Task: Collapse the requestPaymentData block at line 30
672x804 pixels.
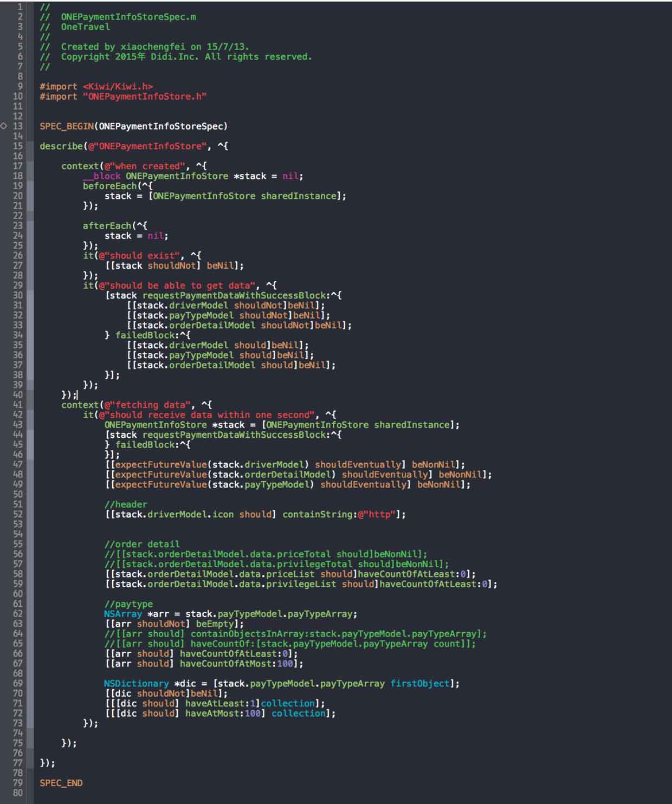Action: (30, 295)
